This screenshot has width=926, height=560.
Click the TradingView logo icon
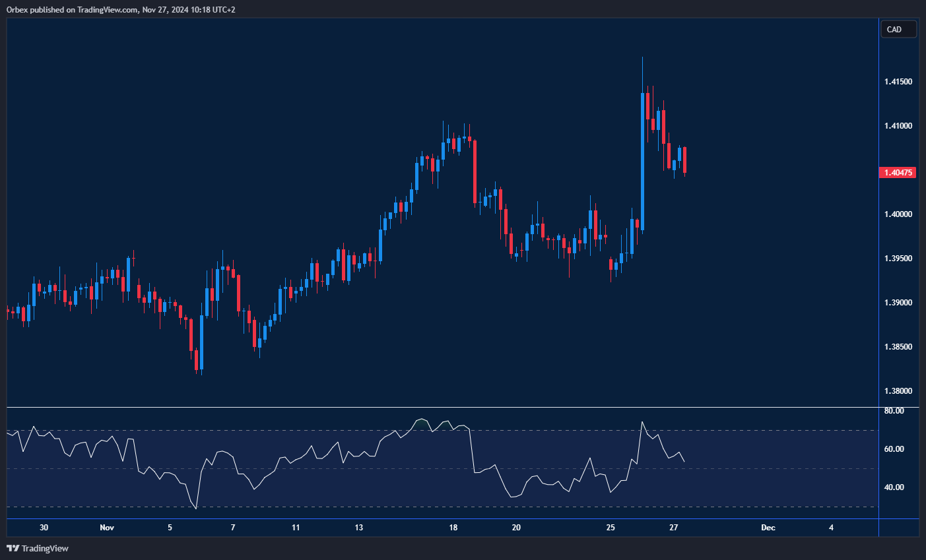pyautogui.click(x=13, y=548)
